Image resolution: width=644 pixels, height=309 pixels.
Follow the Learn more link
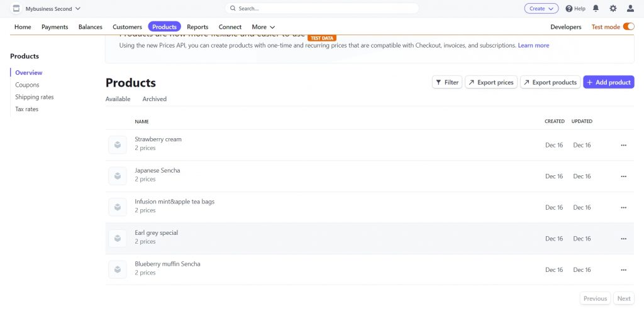click(533, 46)
